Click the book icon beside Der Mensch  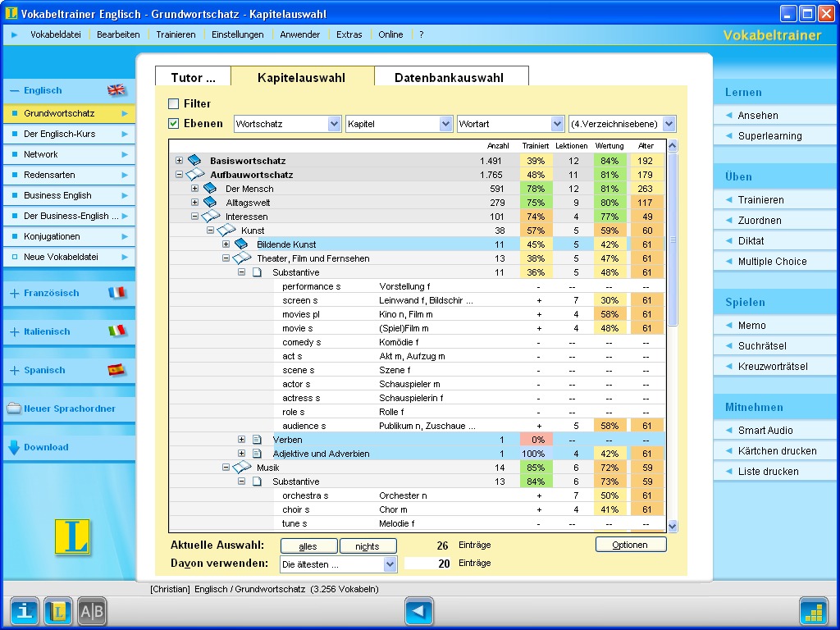click(x=210, y=188)
